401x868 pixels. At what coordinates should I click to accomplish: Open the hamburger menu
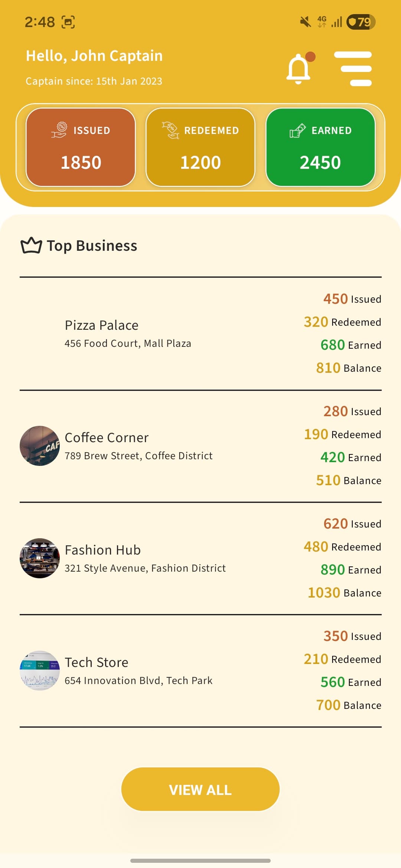pyautogui.click(x=353, y=69)
